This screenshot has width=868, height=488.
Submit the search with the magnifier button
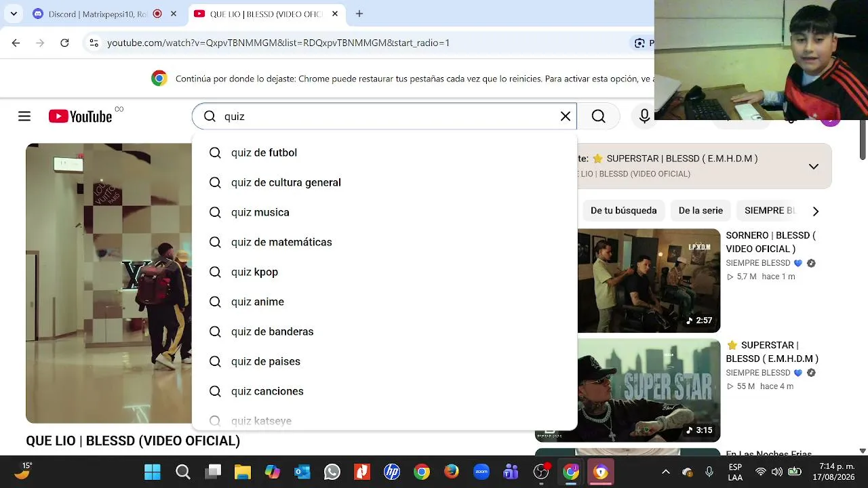598,117
